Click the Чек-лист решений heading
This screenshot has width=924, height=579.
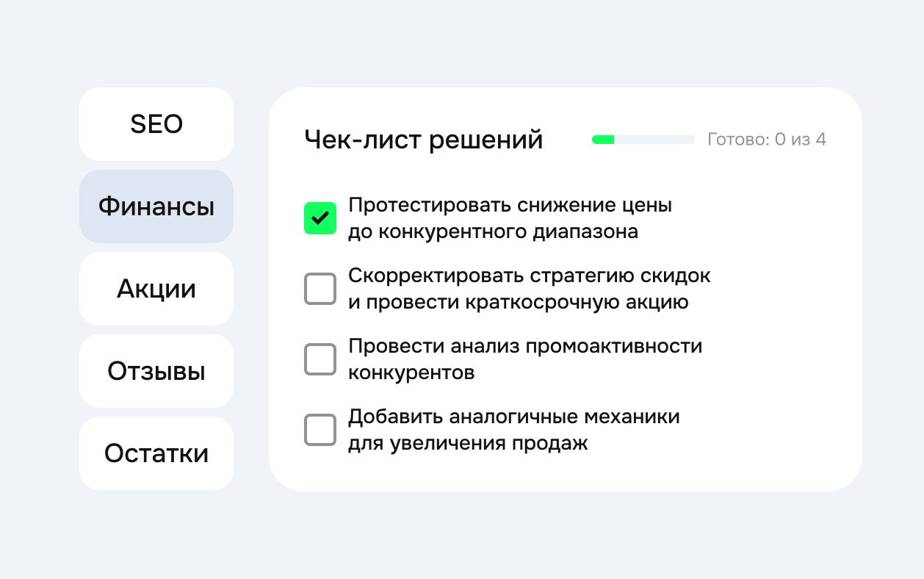coord(424,140)
